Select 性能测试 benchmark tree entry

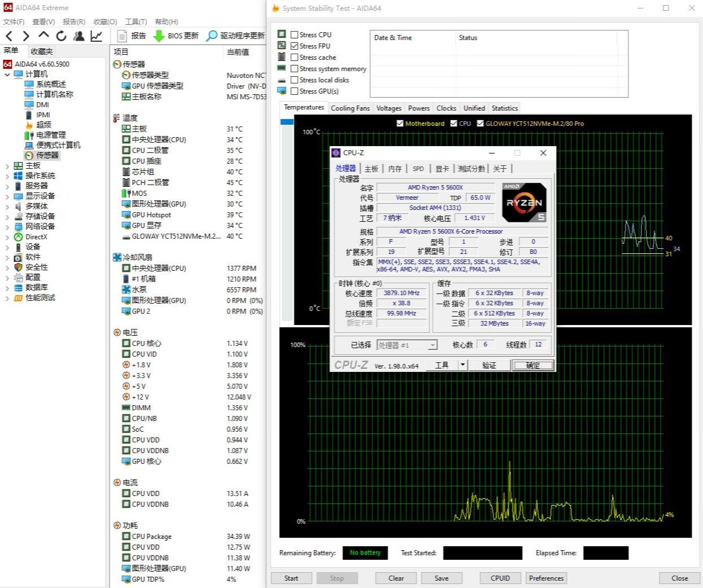(x=40, y=297)
